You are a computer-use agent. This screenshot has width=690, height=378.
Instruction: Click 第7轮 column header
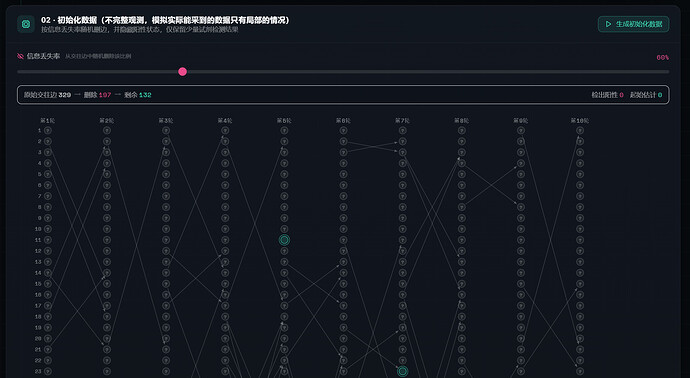pyautogui.click(x=402, y=121)
